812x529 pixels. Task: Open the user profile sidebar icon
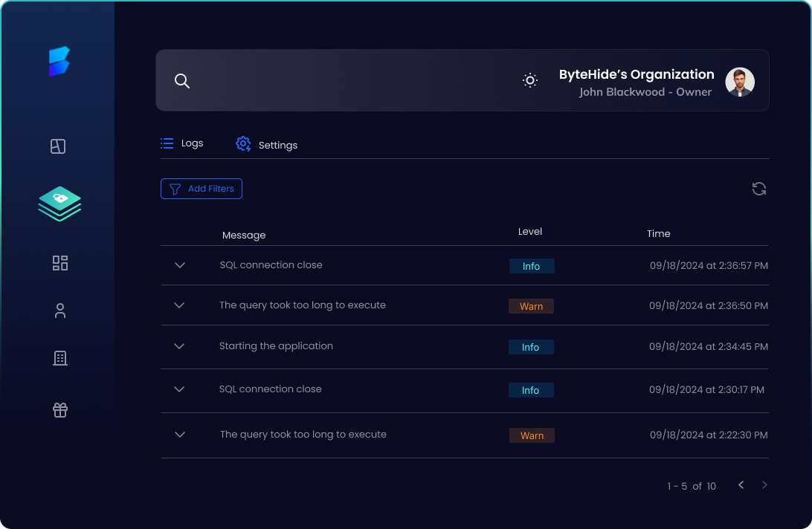[x=60, y=311]
